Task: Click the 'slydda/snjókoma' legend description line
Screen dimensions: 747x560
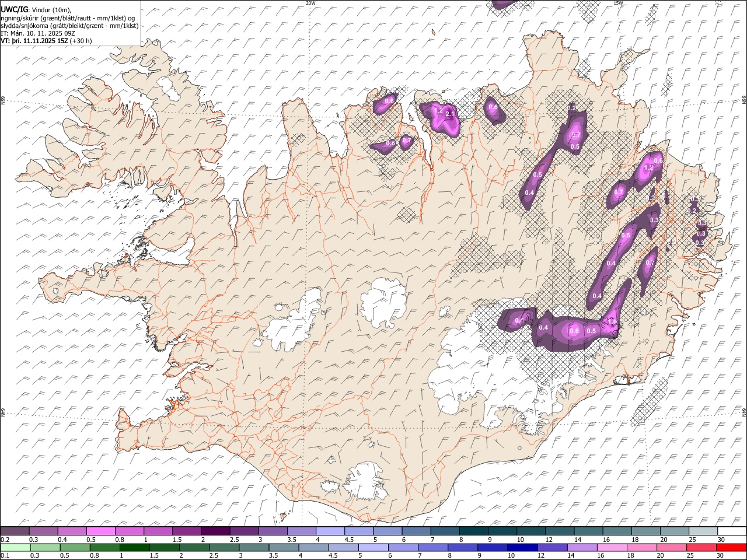Action: [x=69, y=26]
